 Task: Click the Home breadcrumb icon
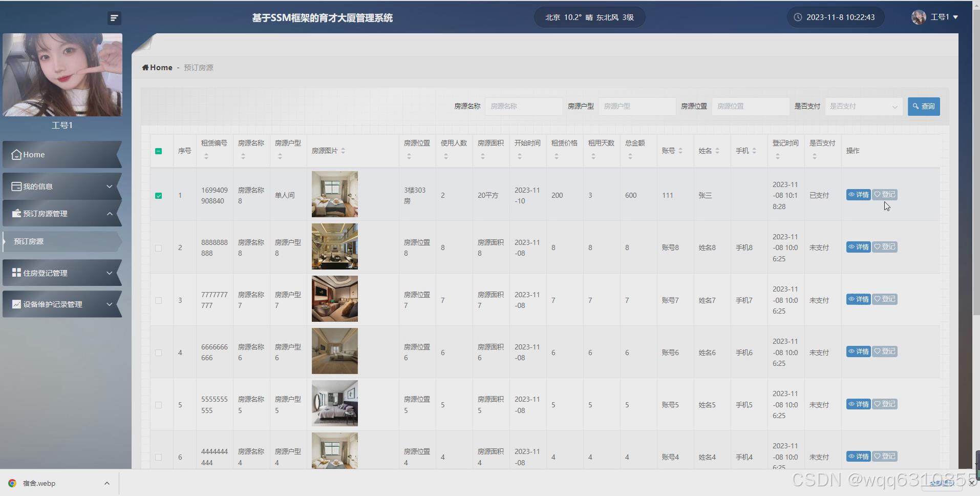(x=145, y=67)
